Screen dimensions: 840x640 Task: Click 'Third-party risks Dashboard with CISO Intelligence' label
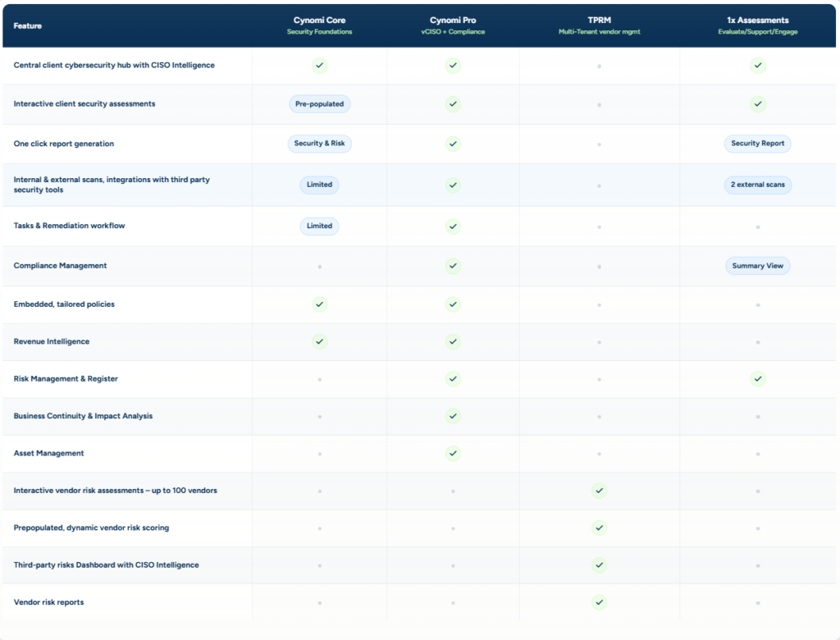pyautogui.click(x=106, y=565)
